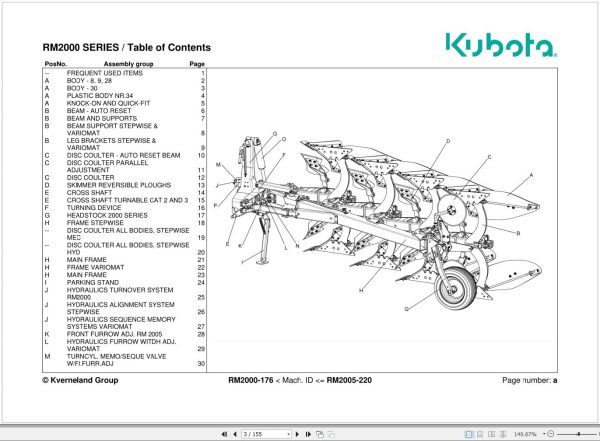Click HEADSTOCK 2000 SERIES entry
Screen dimensions: 600x441
tap(107, 215)
